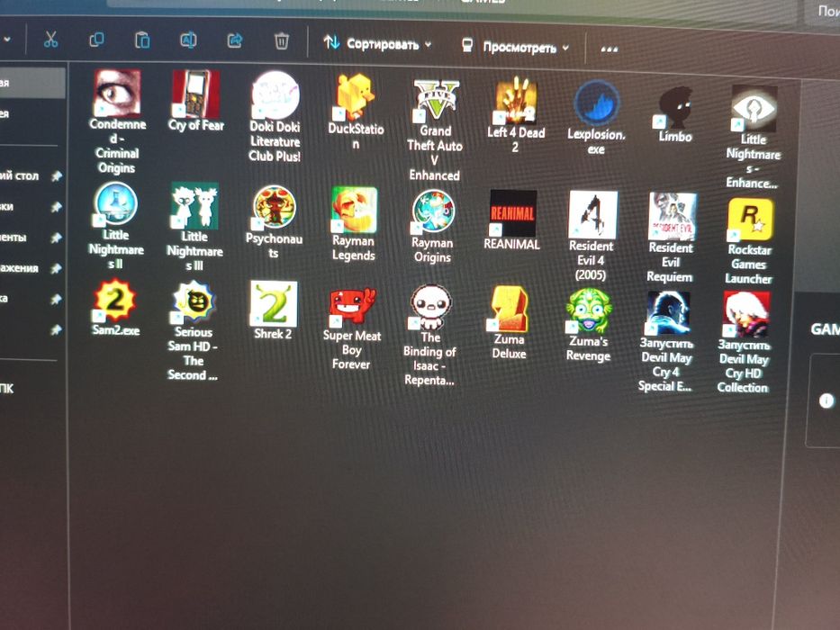
Task: Open the рабочий стол sidebar item
Action: [x=32, y=175]
